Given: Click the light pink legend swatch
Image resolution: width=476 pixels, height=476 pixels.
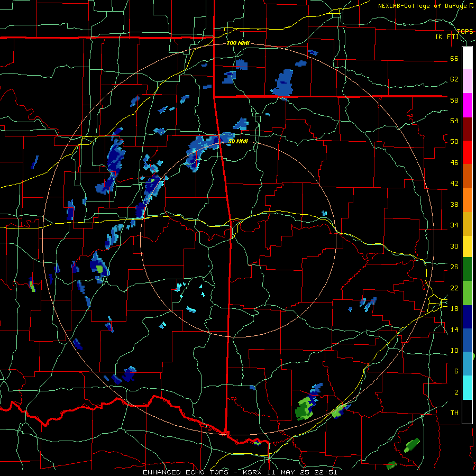Looking at the screenshot, I should (x=467, y=81).
